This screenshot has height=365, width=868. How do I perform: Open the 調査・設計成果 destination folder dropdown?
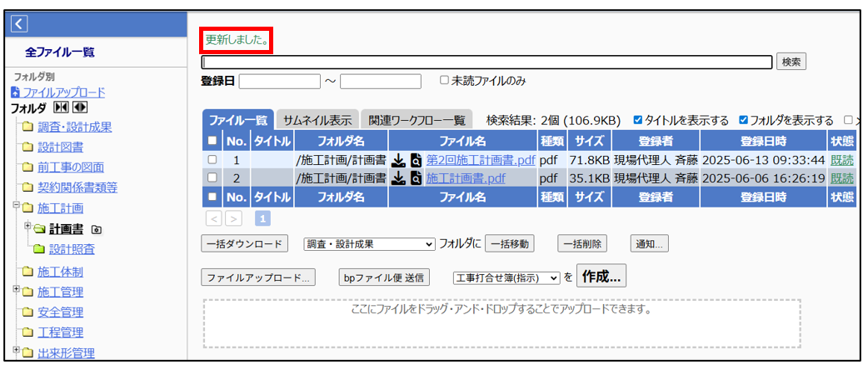[x=369, y=244]
